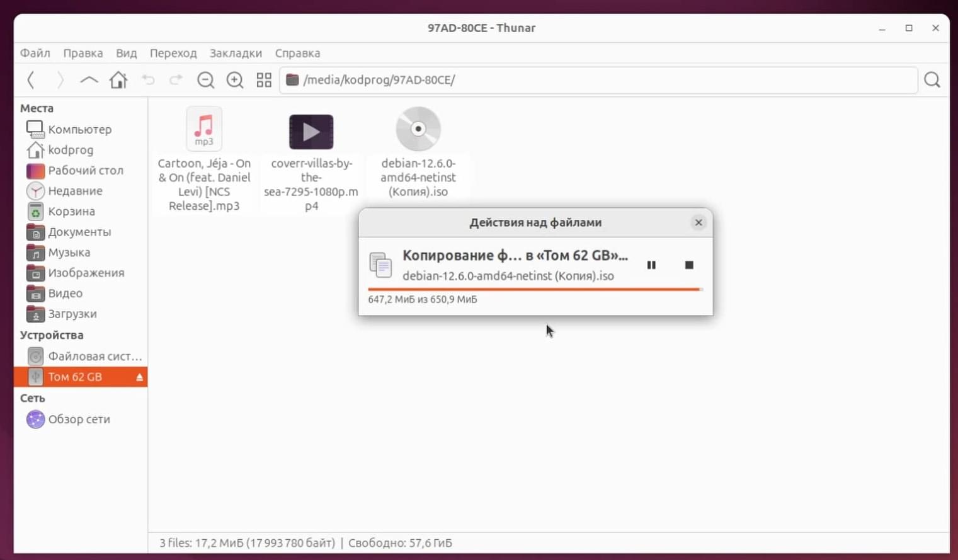Click the /media/kodprog/97AD-80CE/ path field

pos(598,80)
